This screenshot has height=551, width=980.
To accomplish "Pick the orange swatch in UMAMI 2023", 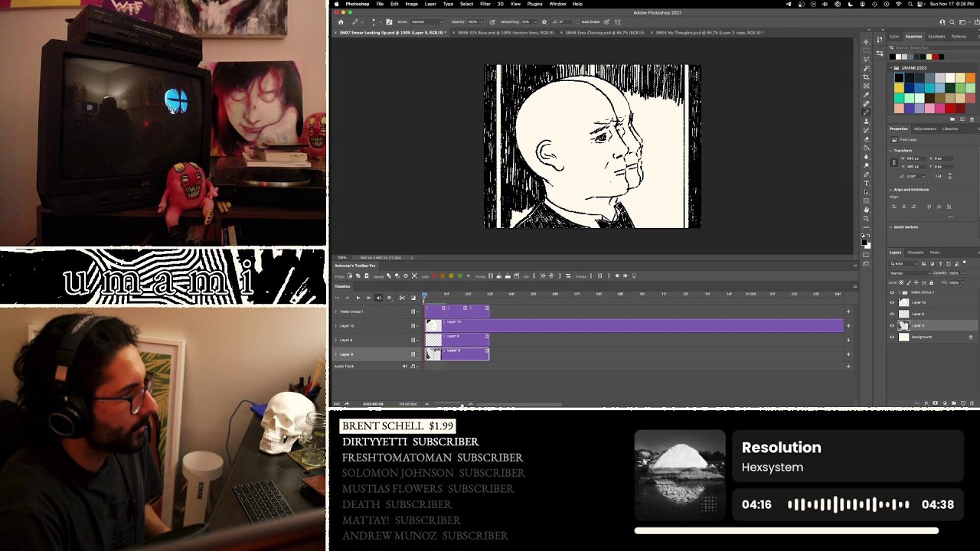I will point(971,78).
